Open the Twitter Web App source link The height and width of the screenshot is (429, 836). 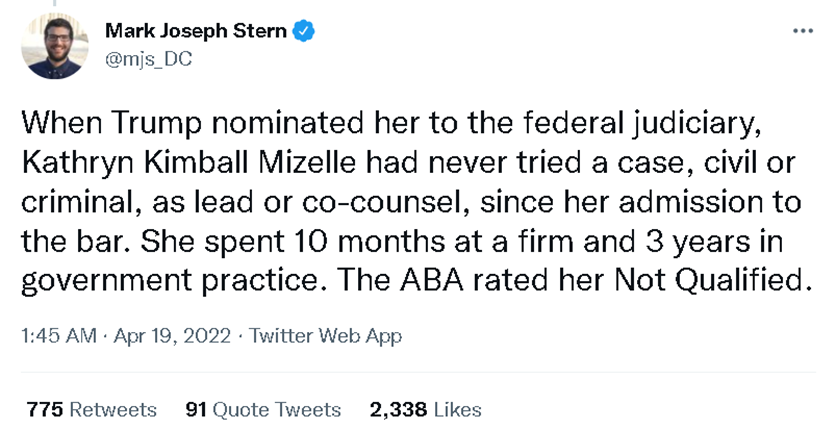tap(325, 336)
